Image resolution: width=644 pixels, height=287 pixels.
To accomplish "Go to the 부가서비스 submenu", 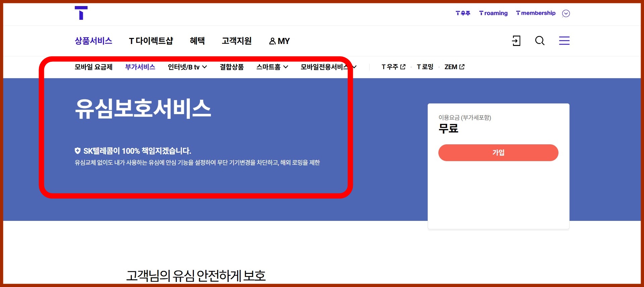I will coord(140,67).
